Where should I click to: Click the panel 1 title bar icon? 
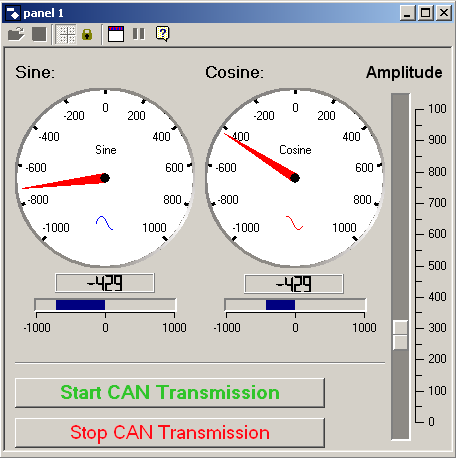pyautogui.click(x=13, y=13)
